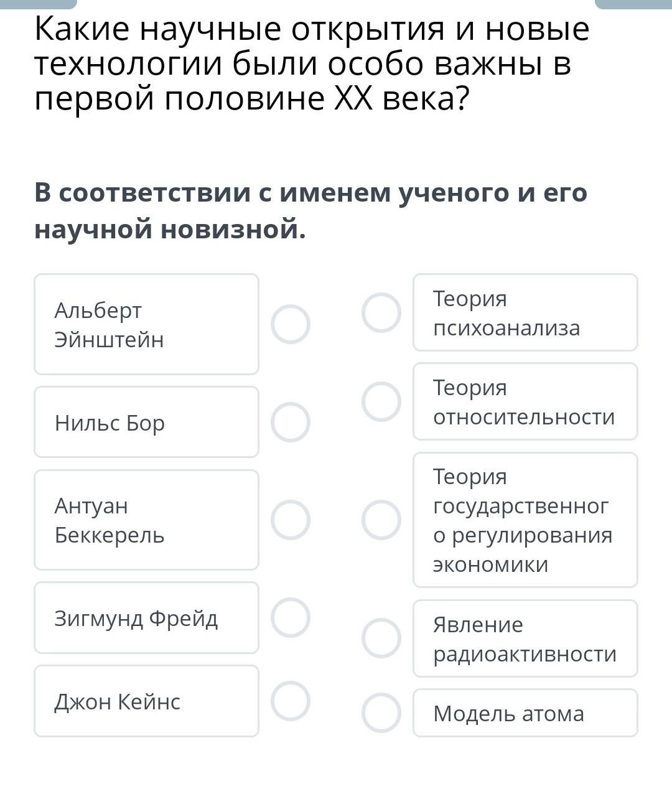Select the circle next to Антуан Беккерель

click(x=291, y=520)
